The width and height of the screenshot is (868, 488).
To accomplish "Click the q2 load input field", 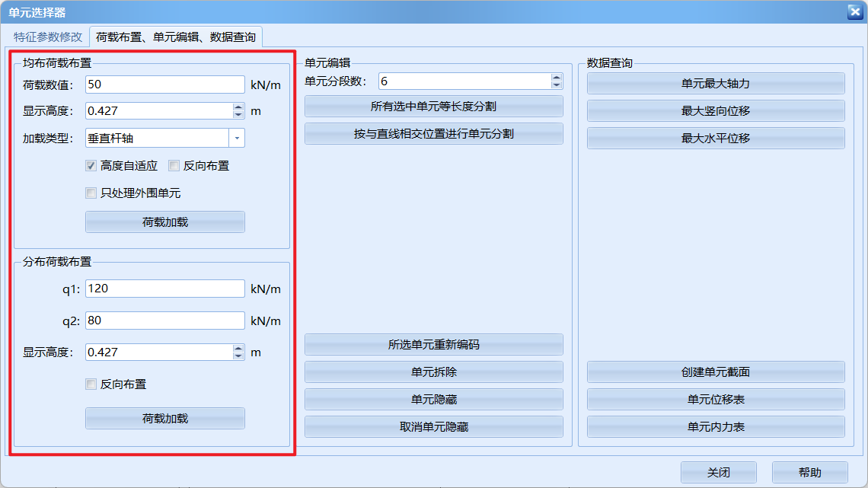I will pos(164,321).
